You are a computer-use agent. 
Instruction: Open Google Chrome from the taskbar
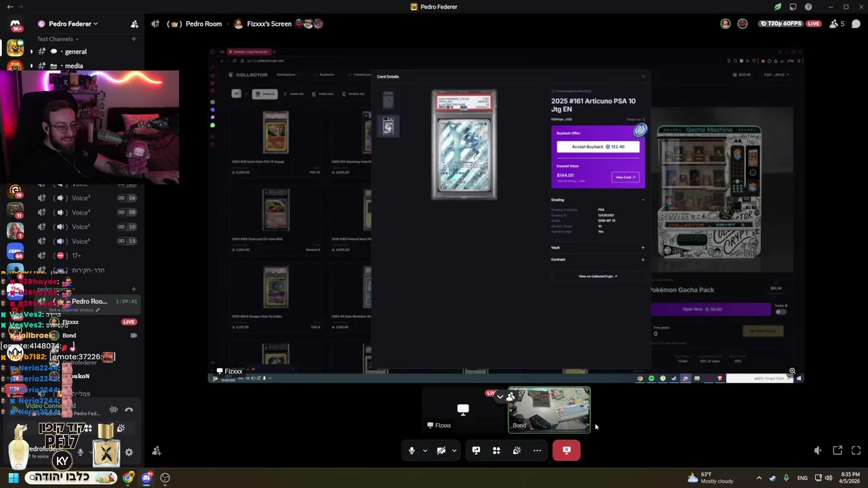click(x=128, y=478)
